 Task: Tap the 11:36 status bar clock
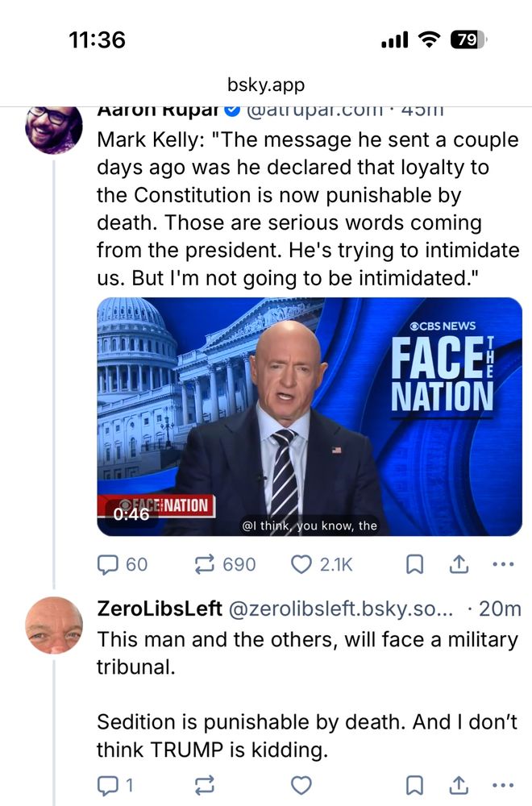click(x=98, y=39)
